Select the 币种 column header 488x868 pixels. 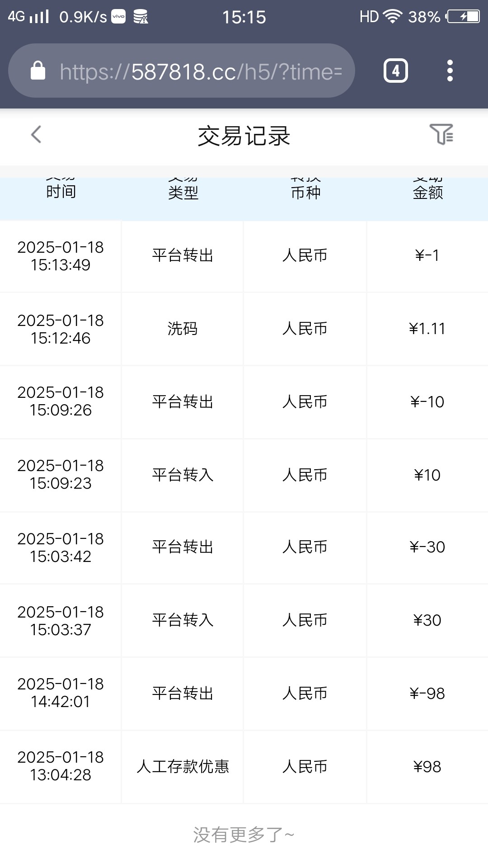(x=305, y=193)
